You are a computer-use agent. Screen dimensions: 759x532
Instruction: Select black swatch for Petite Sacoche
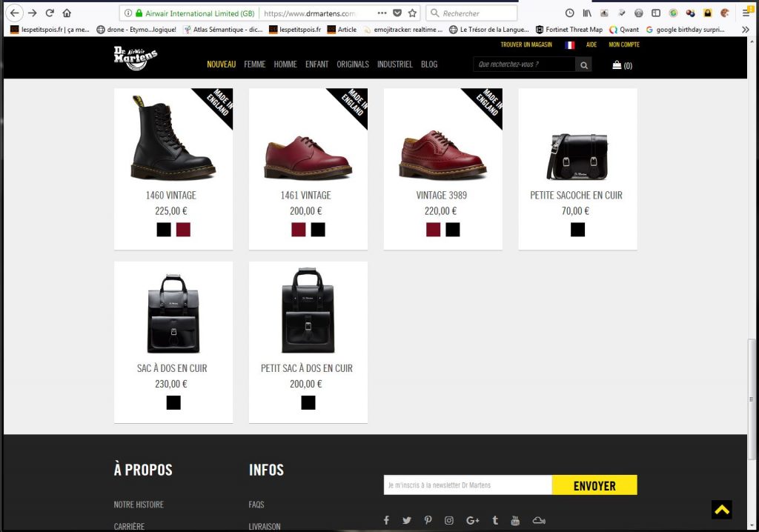[x=577, y=230]
